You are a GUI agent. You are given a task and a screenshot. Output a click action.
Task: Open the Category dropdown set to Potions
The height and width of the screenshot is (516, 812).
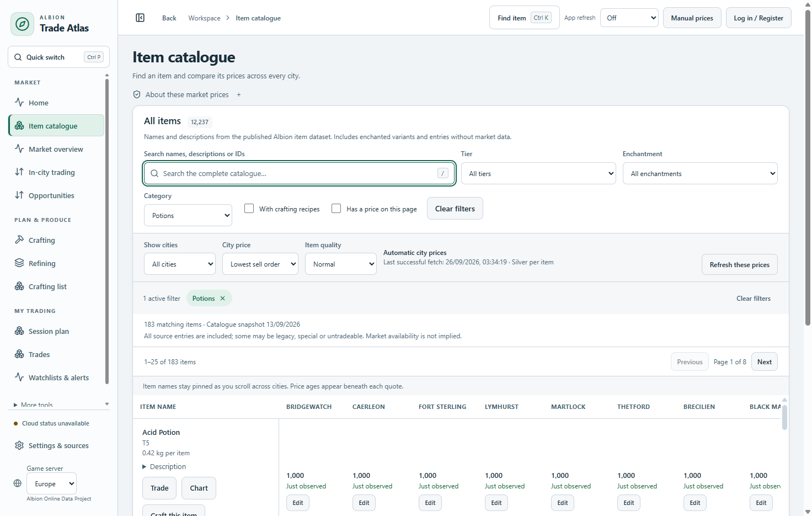188,215
